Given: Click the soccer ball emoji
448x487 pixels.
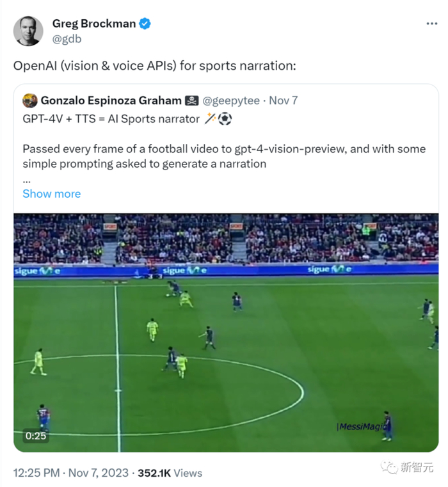Looking at the screenshot, I should point(225,118).
